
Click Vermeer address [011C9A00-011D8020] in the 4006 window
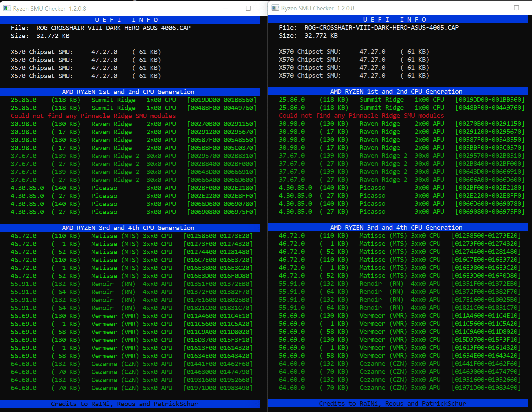(218, 332)
